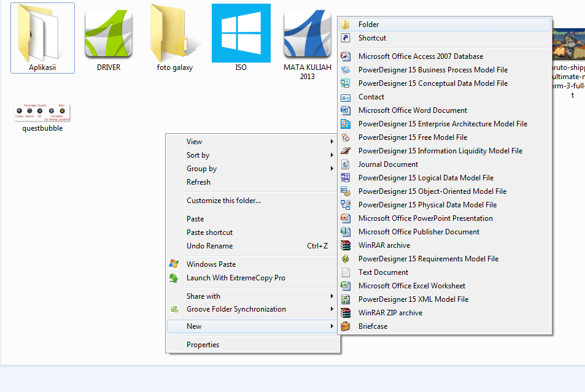
Task: Click the Briefcase icon
Action: (346, 326)
